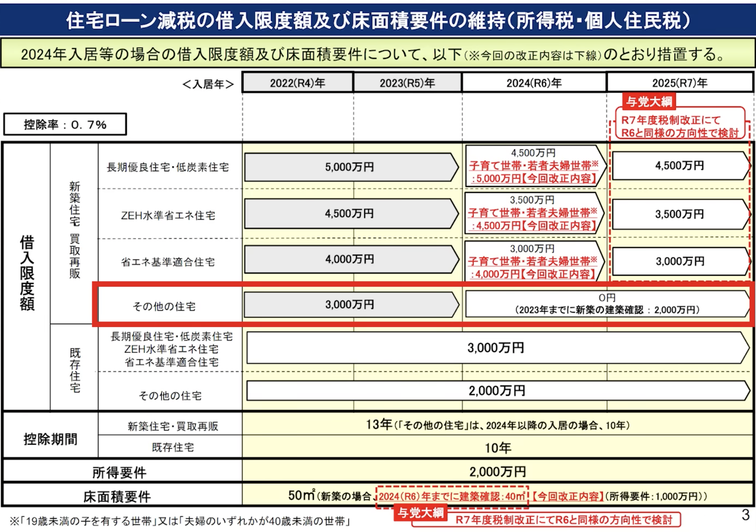The width and height of the screenshot is (756, 532).
Task: Click the 控除期間 heading
Action: [50, 439]
